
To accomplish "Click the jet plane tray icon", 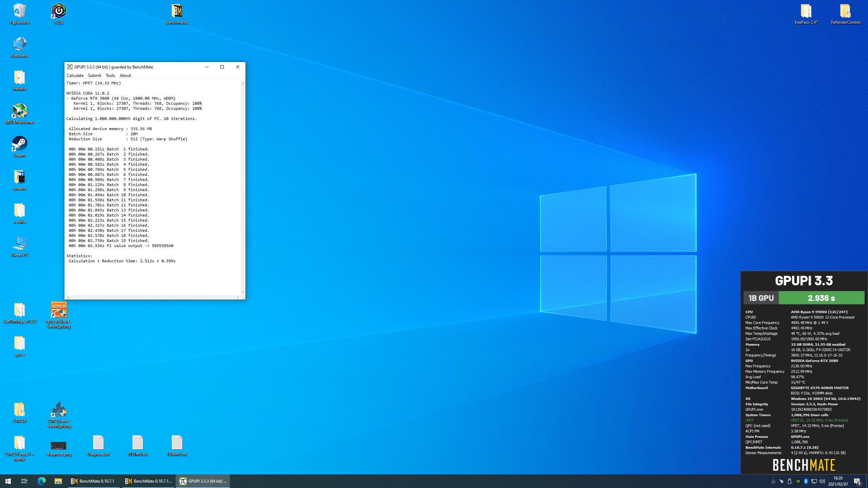I will pyautogui.click(x=782, y=481).
